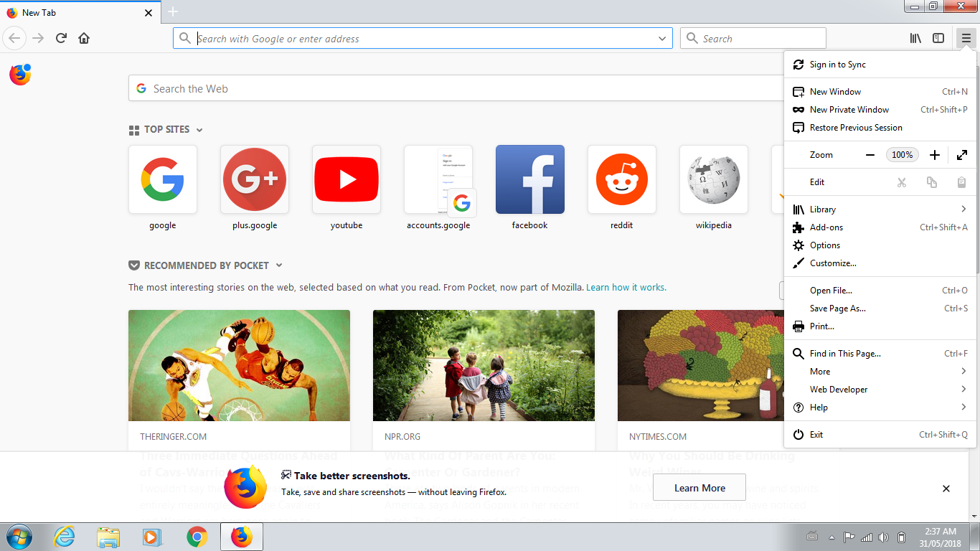Expand the Web Developer submenu

tap(880, 390)
